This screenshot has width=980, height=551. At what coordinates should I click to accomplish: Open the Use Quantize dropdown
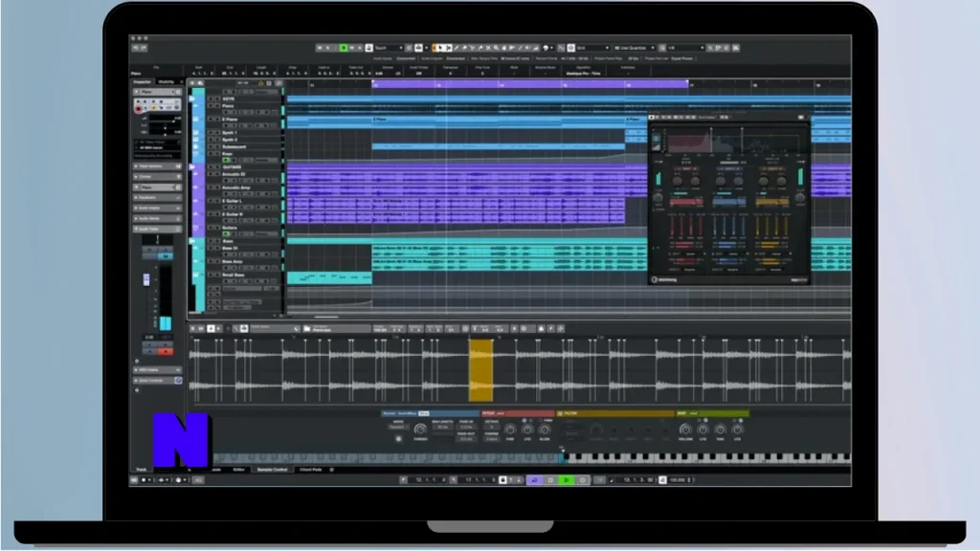(x=635, y=48)
